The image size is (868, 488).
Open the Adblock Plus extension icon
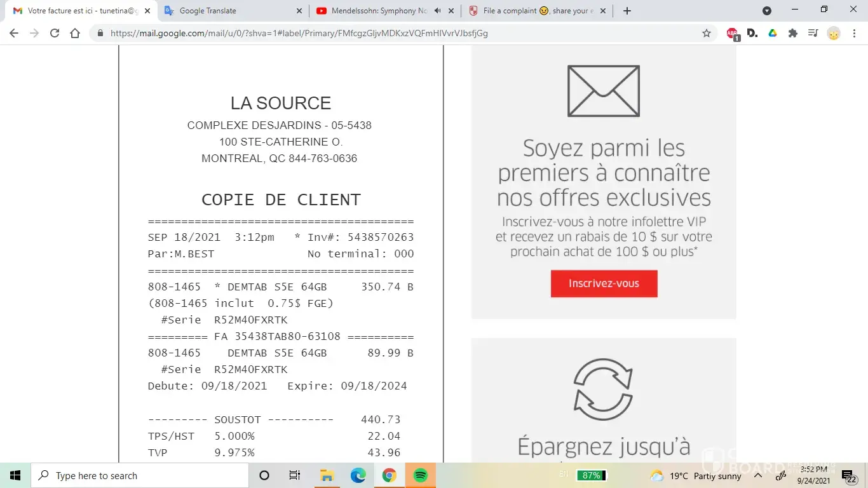[x=732, y=34]
